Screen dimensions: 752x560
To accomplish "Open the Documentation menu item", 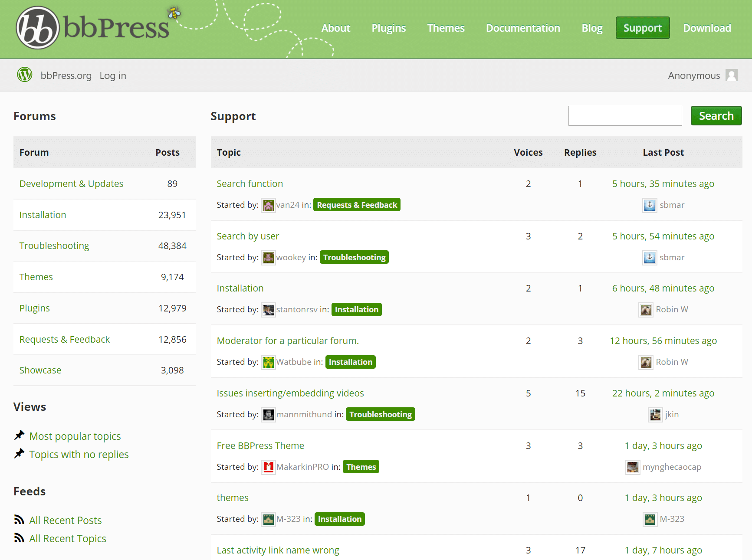I will [x=523, y=28].
